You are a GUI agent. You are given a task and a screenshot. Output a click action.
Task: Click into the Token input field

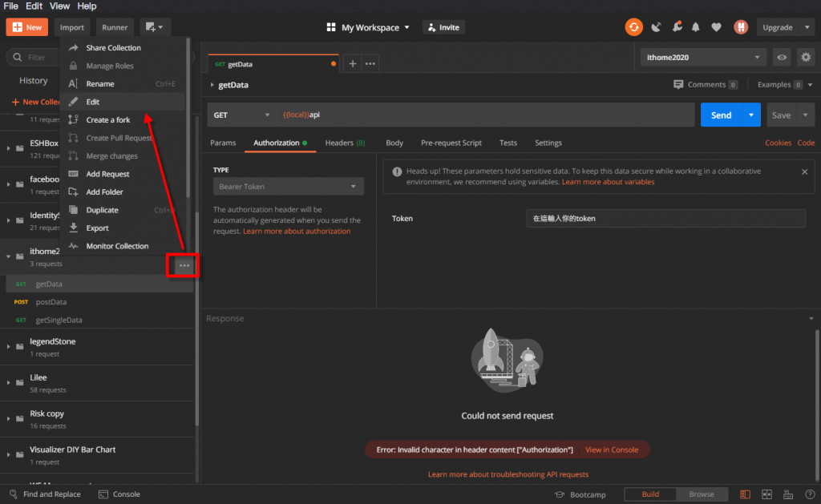pyautogui.click(x=665, y=218)
